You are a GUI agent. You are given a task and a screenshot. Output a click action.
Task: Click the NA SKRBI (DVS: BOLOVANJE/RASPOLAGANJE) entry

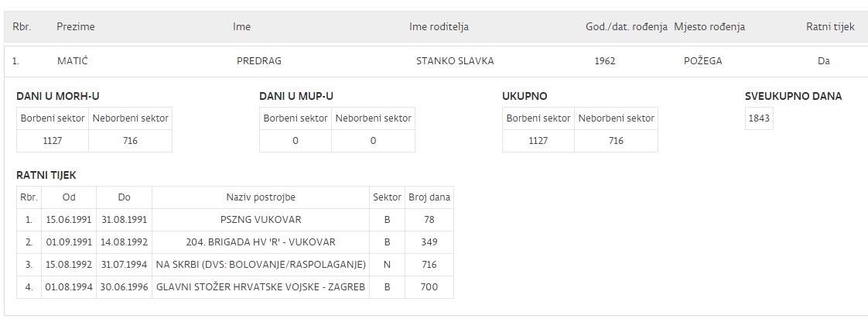pyautogui.click(x=261, y=265)
